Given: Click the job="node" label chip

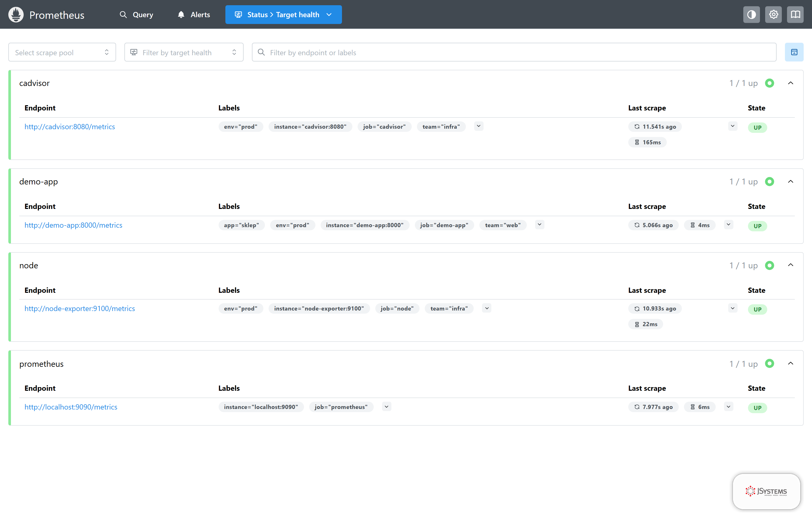Looking at the screenshot, I should coord(397,308).
